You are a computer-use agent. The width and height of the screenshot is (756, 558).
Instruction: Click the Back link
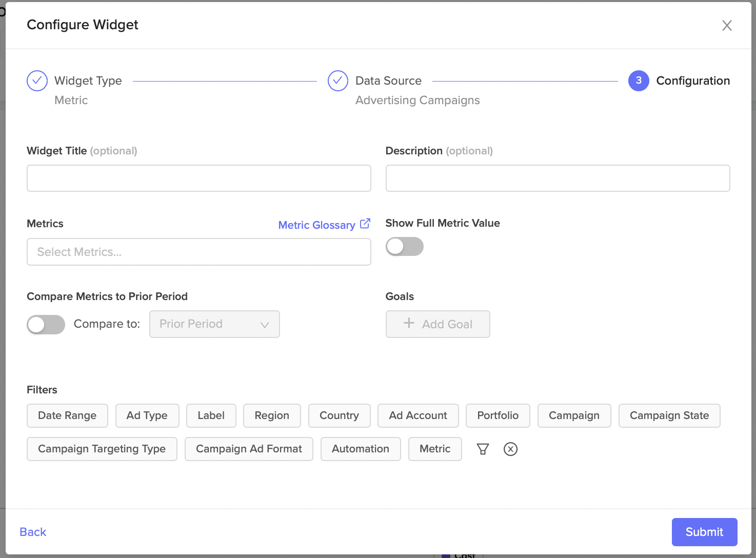(x=33, y=532)
